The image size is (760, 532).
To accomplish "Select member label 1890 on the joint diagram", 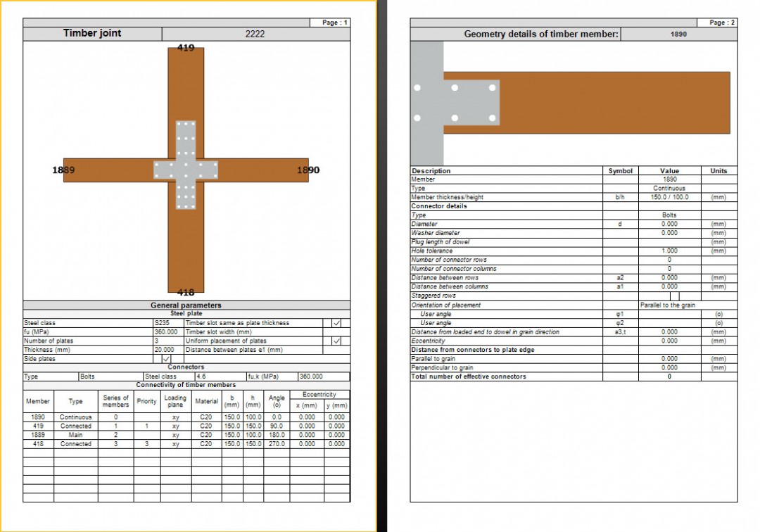I will [x=308, y=171].
